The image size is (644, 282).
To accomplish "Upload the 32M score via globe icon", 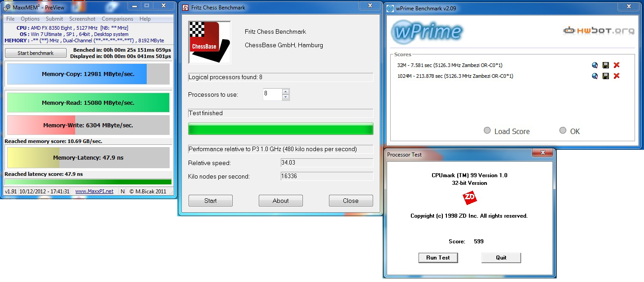I will click(595, 65).
